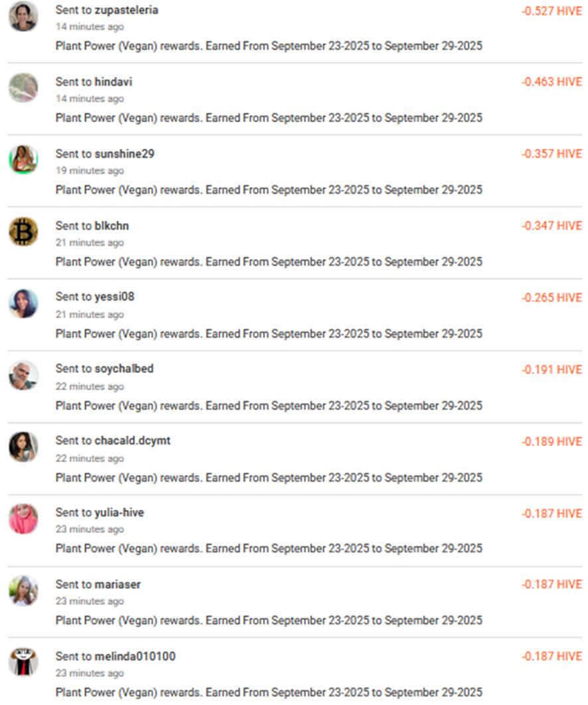The width and height of the screenshot is (588, 705).
Task: Open yessi08's avatar image
Action: [x=23, y=303]
